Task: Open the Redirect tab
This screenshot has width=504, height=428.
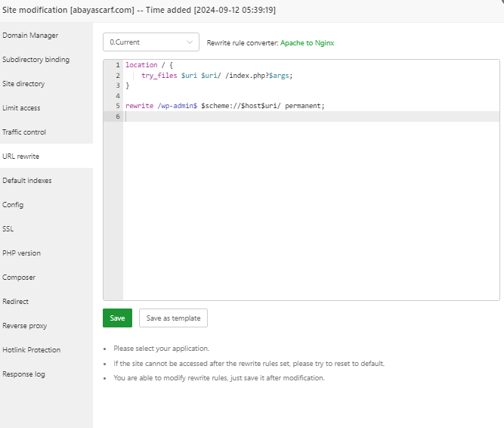Action: coord(16,302)
